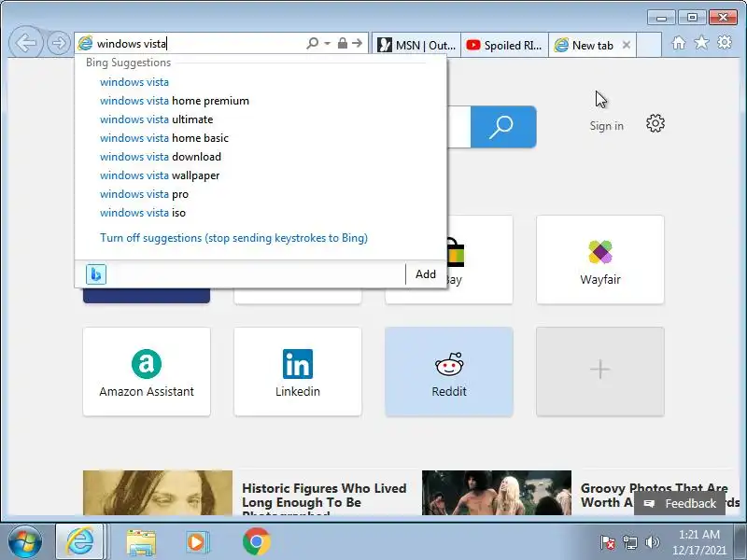Open the Wayfair tile
The image size is (747, 560).
click(600, 259)
